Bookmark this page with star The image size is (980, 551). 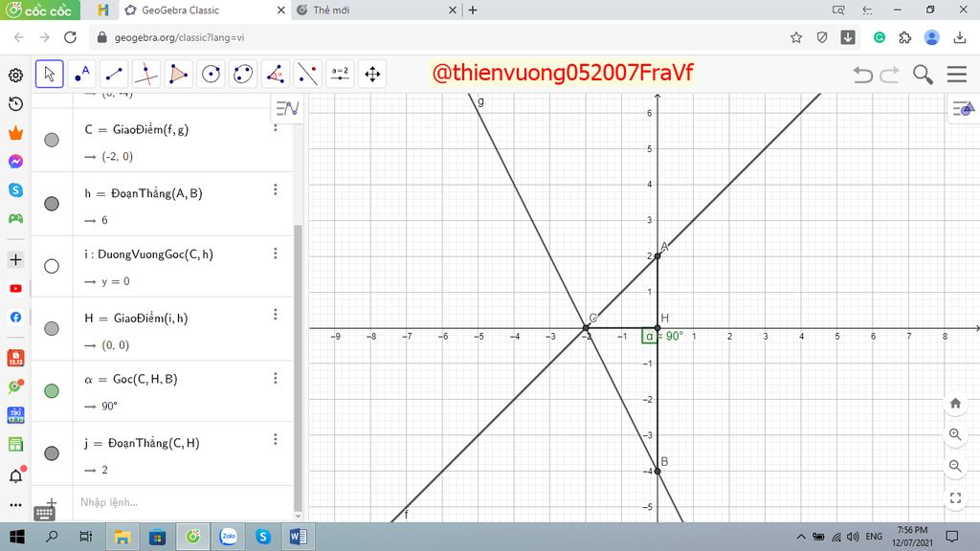pos(795,37)
